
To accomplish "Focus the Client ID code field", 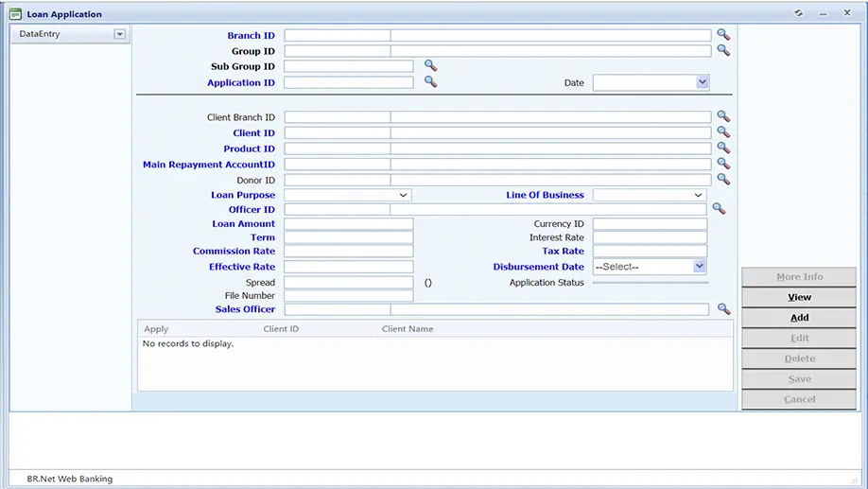I will 338,133.
